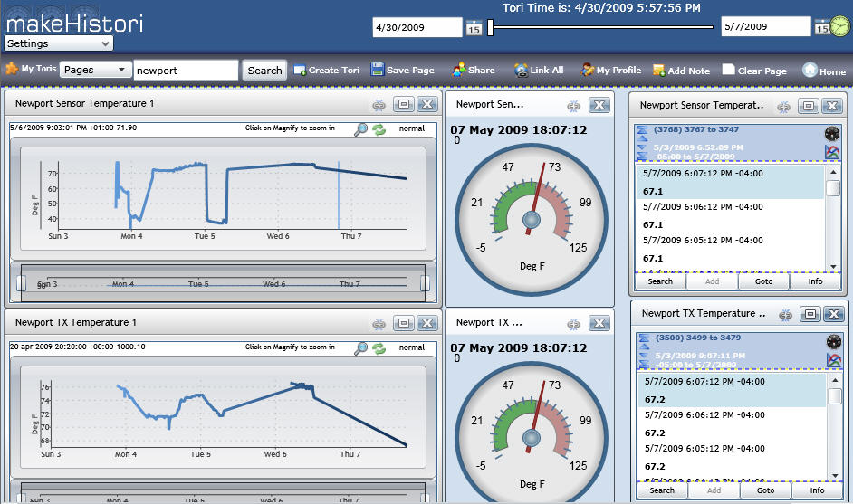Click scroll up arrow in Newport TX list

pyautogui.click(x=835, y=380)
